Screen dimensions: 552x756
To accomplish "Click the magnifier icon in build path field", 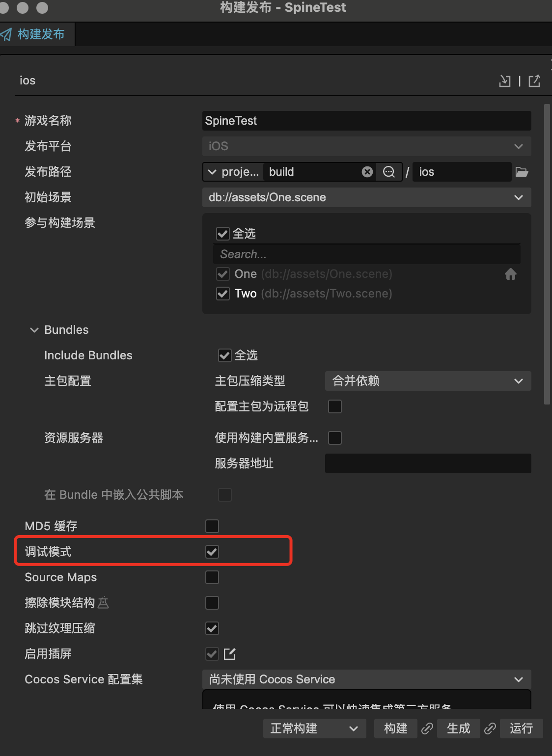I will click(x=389, y=172).
